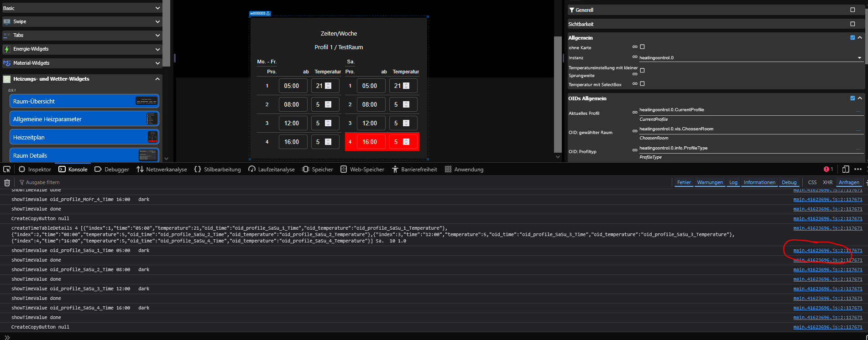The height and width of the screenshot is (340, 868).
Task: Toggle the Log console filter
Action: tap(733, 182)
